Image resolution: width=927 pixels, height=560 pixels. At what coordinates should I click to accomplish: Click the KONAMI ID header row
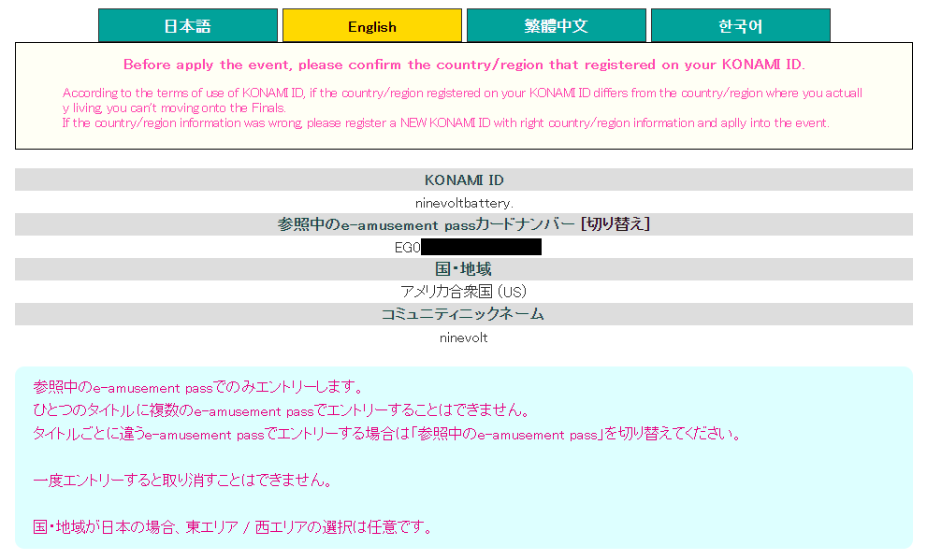(464, 179)
